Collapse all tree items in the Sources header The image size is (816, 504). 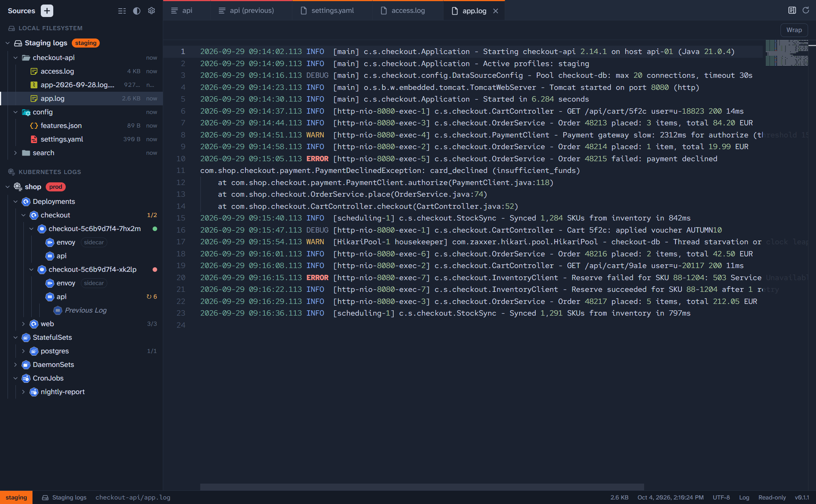coord(122,11)
